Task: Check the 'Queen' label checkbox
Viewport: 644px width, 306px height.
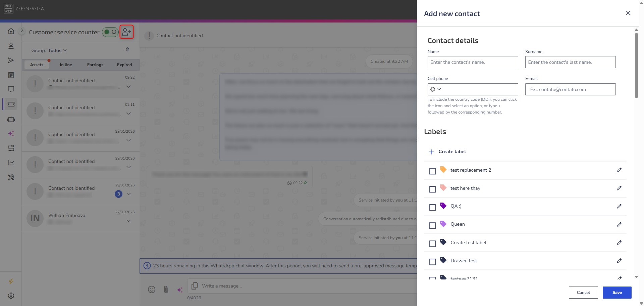Action: pos(433,225)
